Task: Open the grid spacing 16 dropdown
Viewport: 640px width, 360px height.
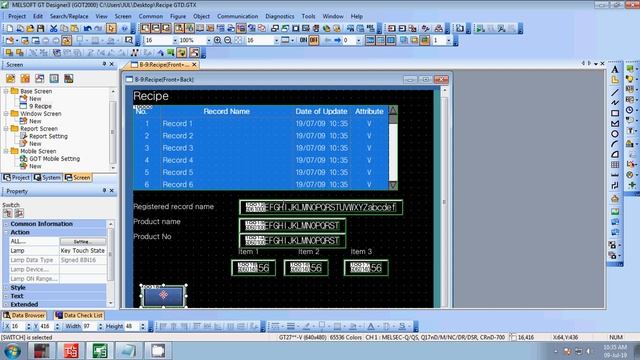Action: pos(276,40)
